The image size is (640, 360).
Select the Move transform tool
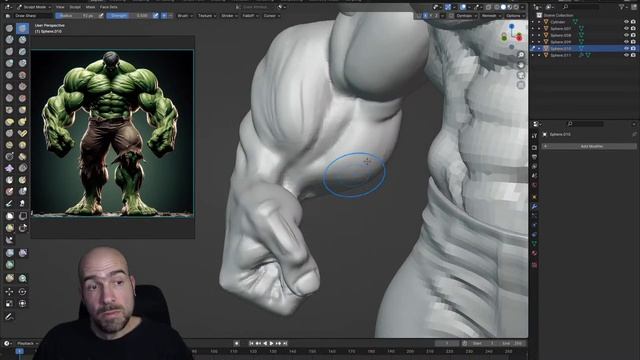point(9,292)
